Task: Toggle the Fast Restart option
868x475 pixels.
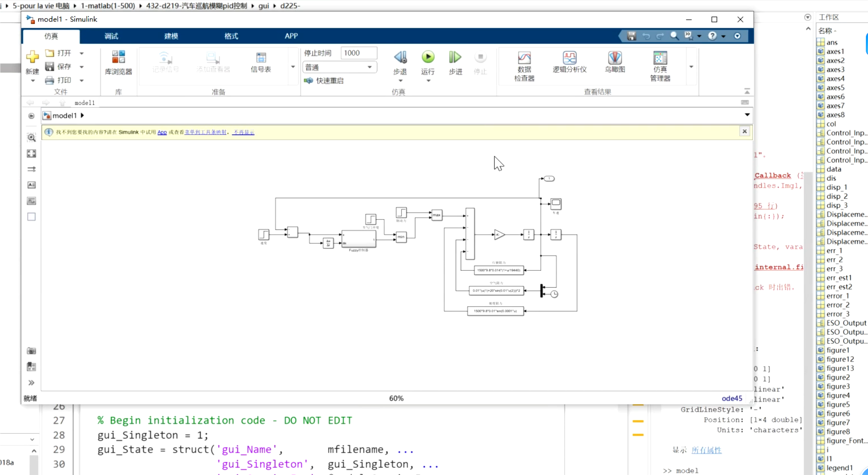Action: (323, 80)
